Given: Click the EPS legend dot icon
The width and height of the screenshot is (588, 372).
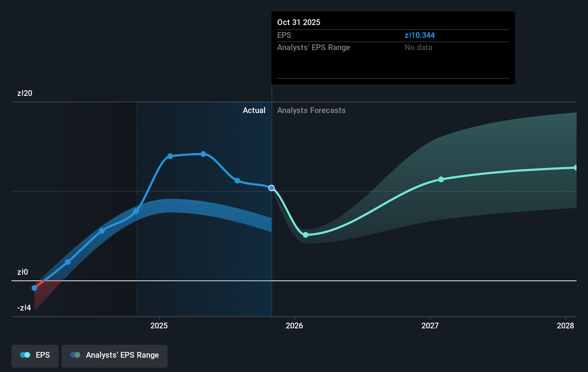Looking at the screenshot, I should click(24, 354).
